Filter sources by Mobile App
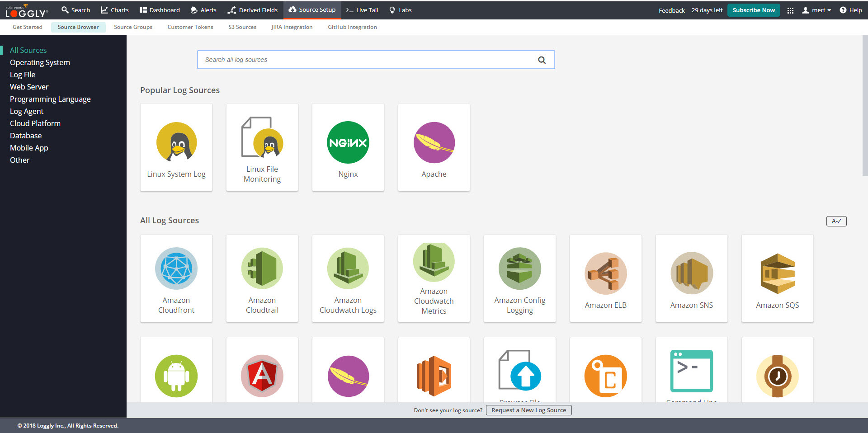The image size is (868, 433). pyautogui.click(x=29, y=148)
